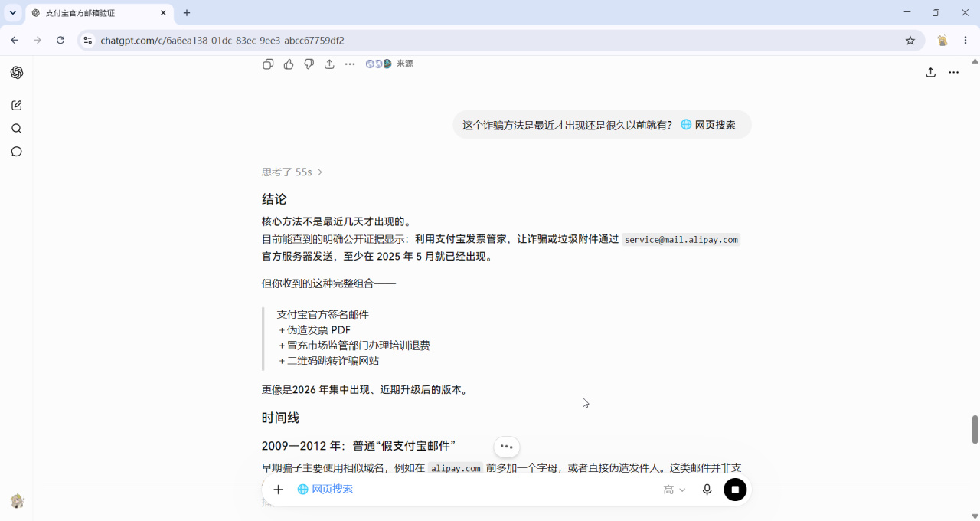Viewport: 980px width, 521px height.
Task: Bookmark this page with the star icon
Action: pos(910,41)
